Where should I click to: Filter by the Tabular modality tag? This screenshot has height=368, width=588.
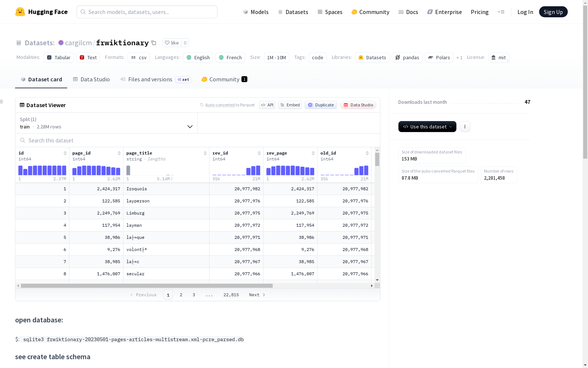[59, 57]
